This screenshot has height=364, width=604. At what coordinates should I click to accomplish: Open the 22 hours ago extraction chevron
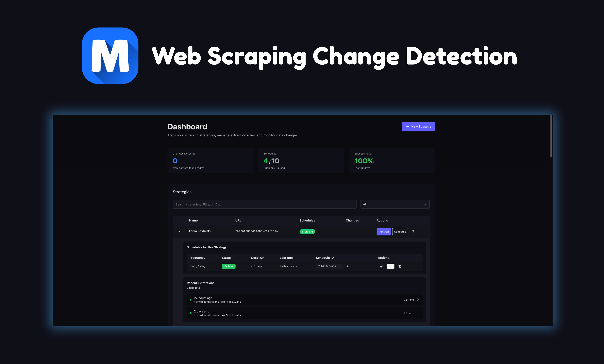pyautogui.click(x=418, y=300)
